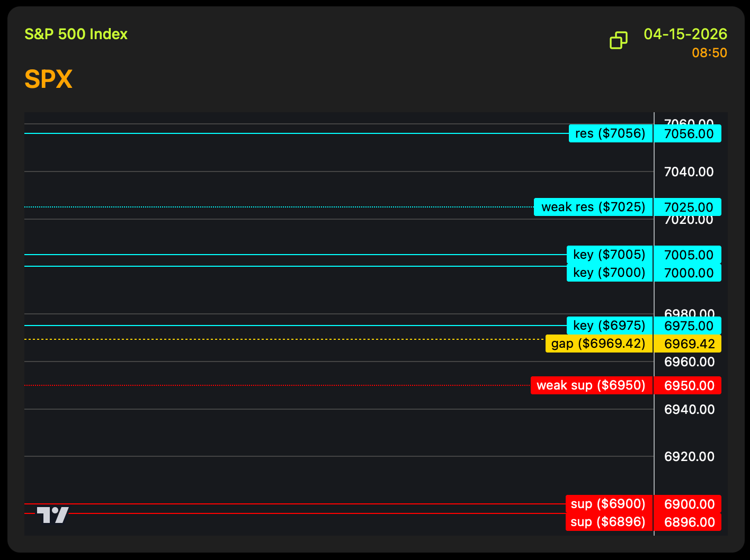The height and width of the screenshot is (560, 750).
Task: Click the 7025.00 price axis tag
Action: click(688, 207)
